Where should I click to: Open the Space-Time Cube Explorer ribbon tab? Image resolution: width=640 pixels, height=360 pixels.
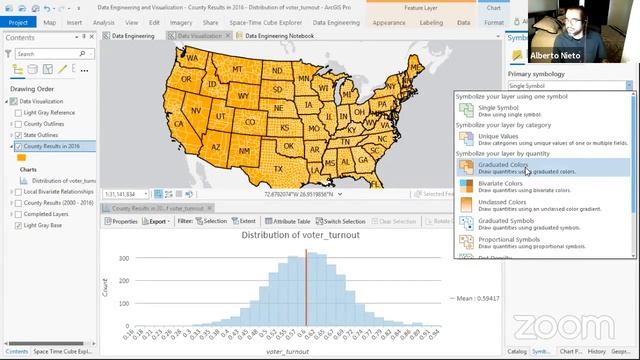point(265,22)
